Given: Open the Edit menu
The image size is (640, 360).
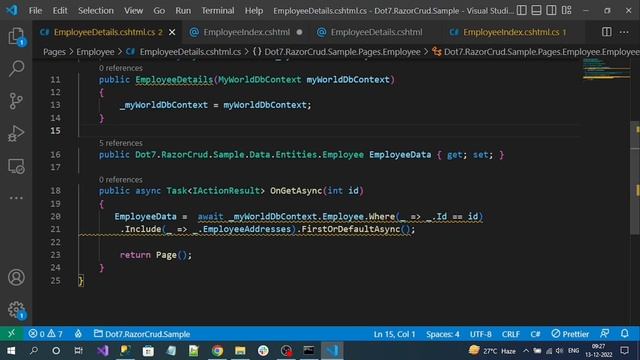Looking at the screenshot, I should [60, 11].
